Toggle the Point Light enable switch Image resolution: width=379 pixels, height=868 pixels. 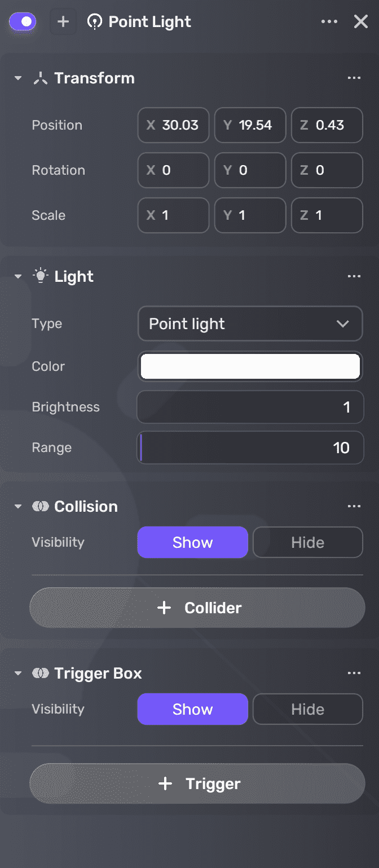23,21
